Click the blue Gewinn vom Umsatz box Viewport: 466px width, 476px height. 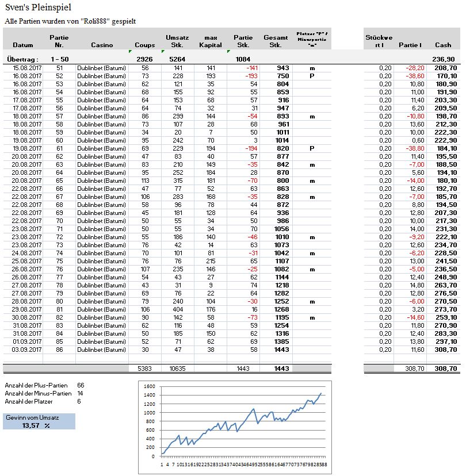[39, 421]
